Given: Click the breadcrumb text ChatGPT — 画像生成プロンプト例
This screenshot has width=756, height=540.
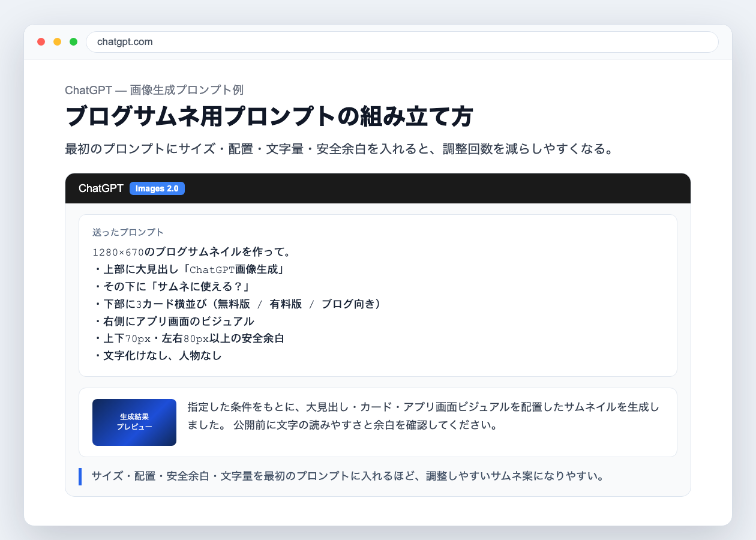Looking at the screenshot, I should pos(154,90).
